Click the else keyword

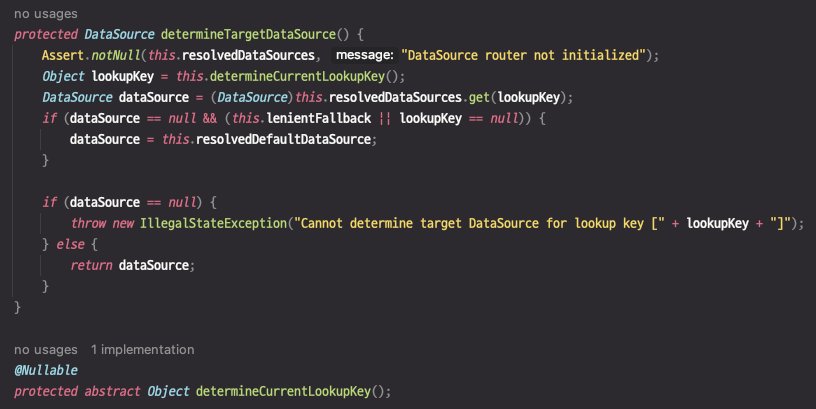70,245
